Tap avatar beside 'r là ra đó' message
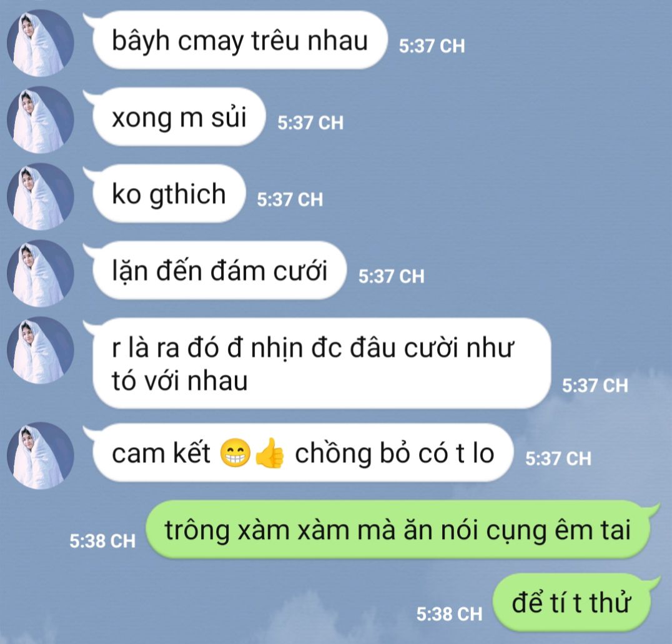672x644 pixels. (41, 350)
